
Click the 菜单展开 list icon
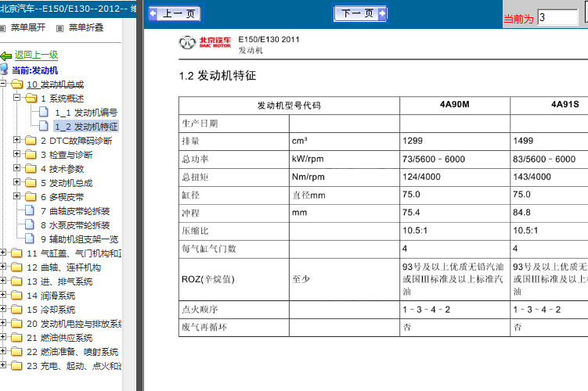click(x=2, y=28)
